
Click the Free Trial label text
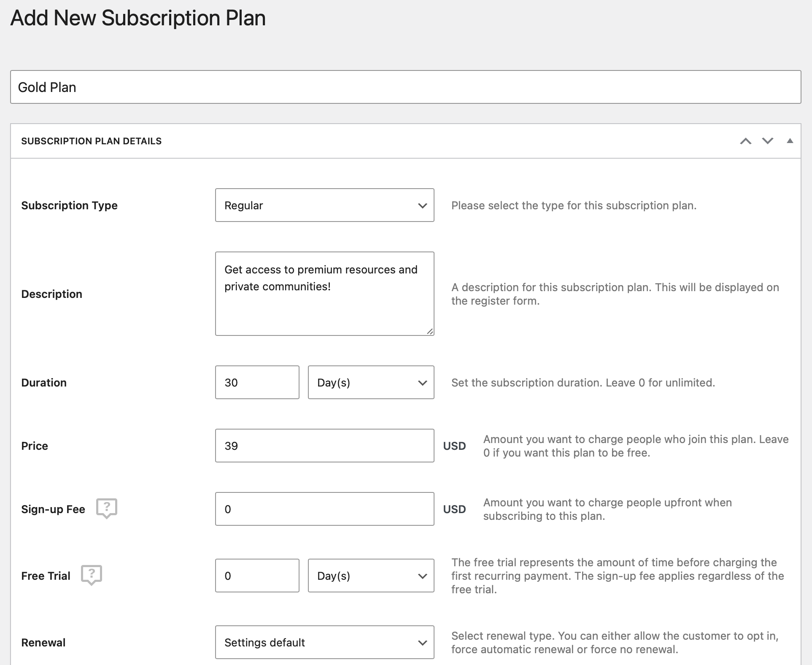(x=46, y=576)
